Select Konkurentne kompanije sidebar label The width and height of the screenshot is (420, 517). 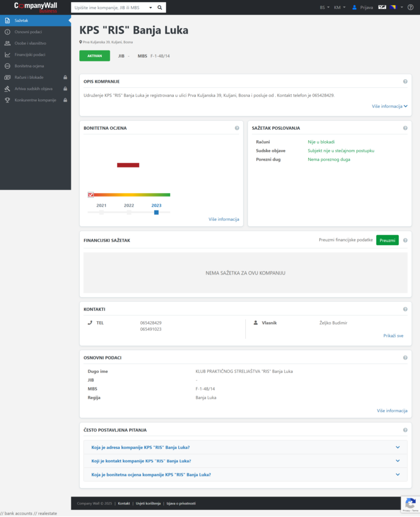pyautogui.click(x=35, y=100)
